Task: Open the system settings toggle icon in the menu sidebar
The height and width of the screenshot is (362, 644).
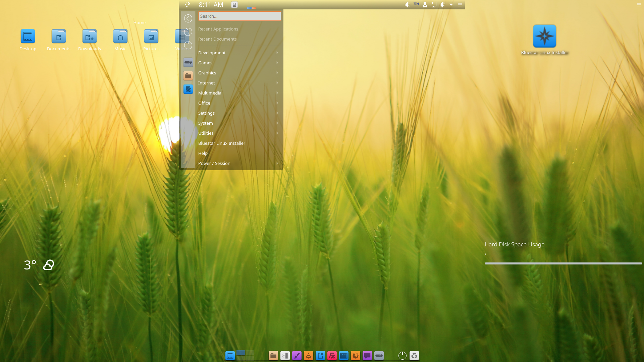Action: tap(188, 62)
